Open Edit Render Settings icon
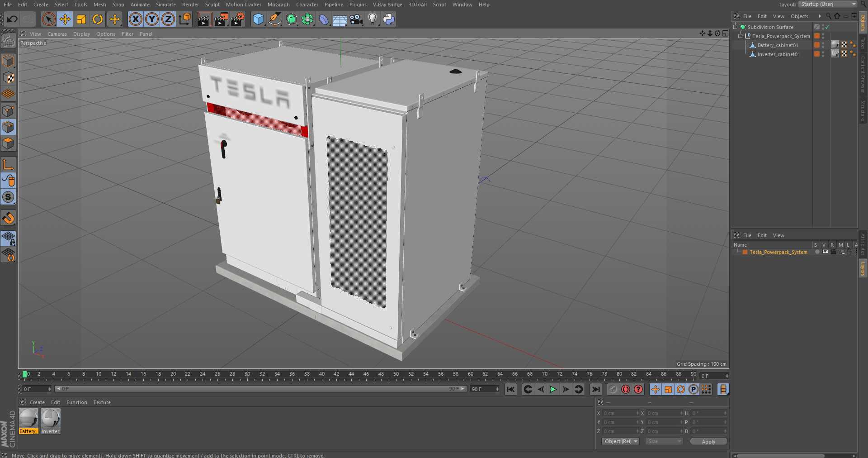868x458 pixels. coord(238,19)
